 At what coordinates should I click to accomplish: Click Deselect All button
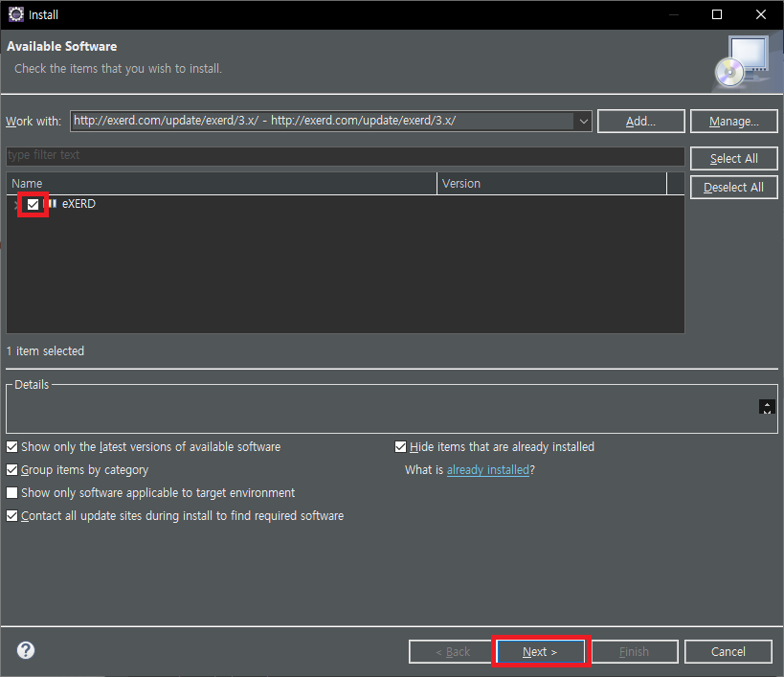click(x=733, y=187)
